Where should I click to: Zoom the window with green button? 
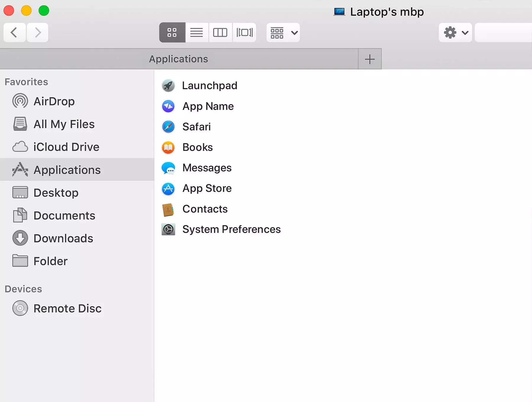[44, 11]
